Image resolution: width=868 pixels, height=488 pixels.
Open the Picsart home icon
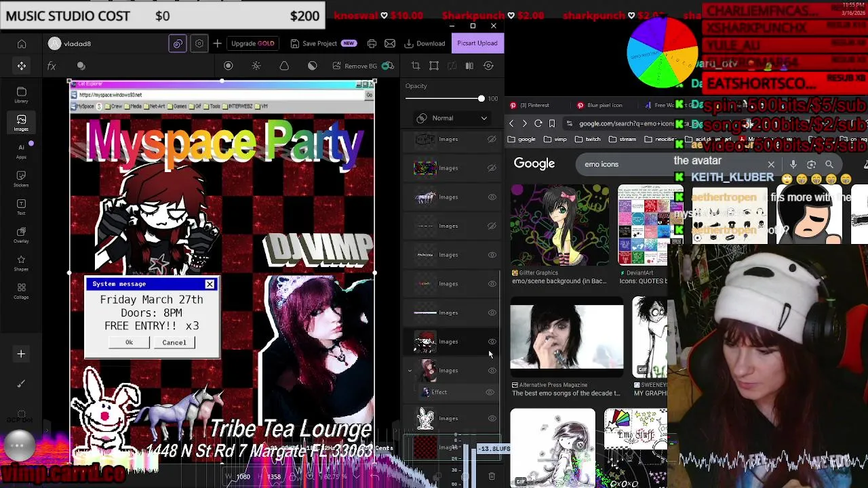click(22, 44)
